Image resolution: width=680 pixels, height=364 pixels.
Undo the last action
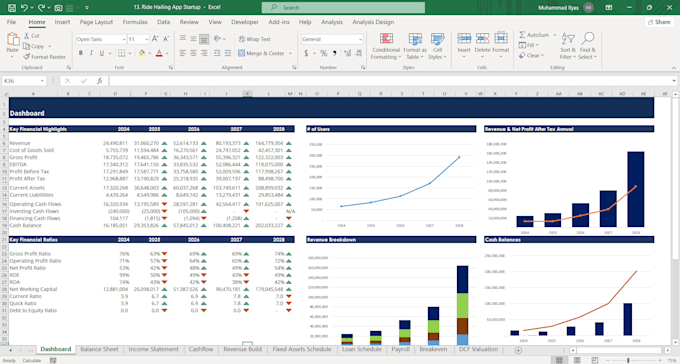pyautogui.click(x=25, y=7)
